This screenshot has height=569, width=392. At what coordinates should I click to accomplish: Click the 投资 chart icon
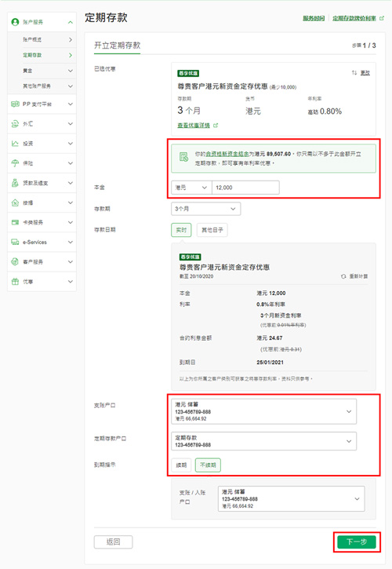(x=15, y=144)
